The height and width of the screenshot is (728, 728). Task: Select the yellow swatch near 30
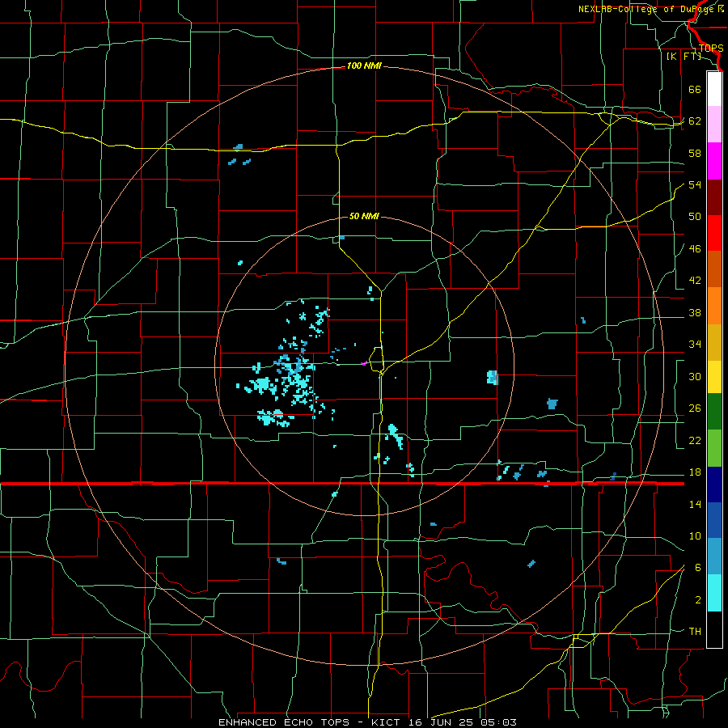[714, 377]
